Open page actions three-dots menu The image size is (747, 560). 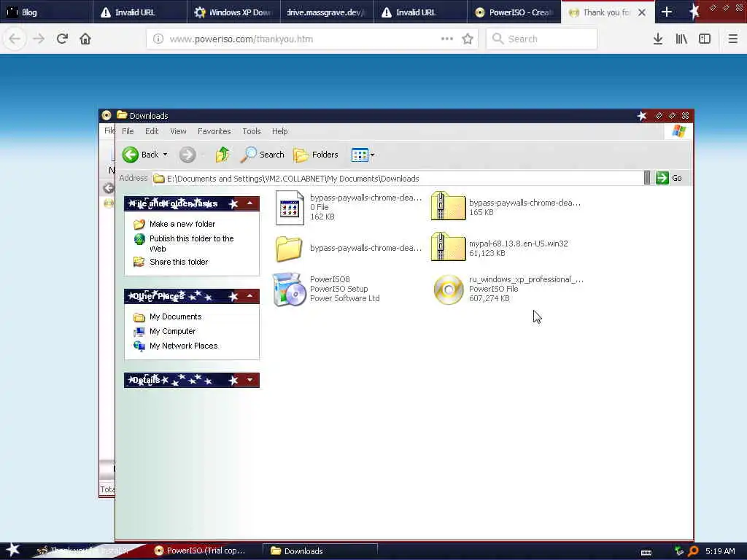click(447, 39)
